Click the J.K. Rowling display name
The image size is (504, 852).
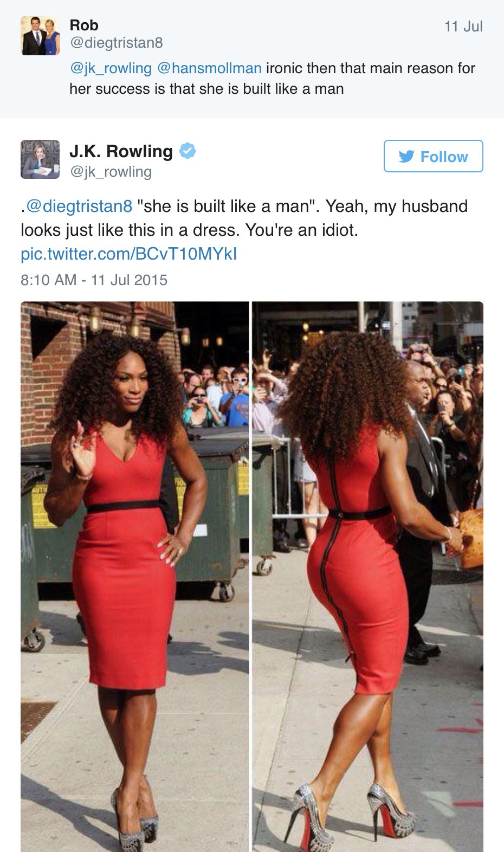point(121,151)
